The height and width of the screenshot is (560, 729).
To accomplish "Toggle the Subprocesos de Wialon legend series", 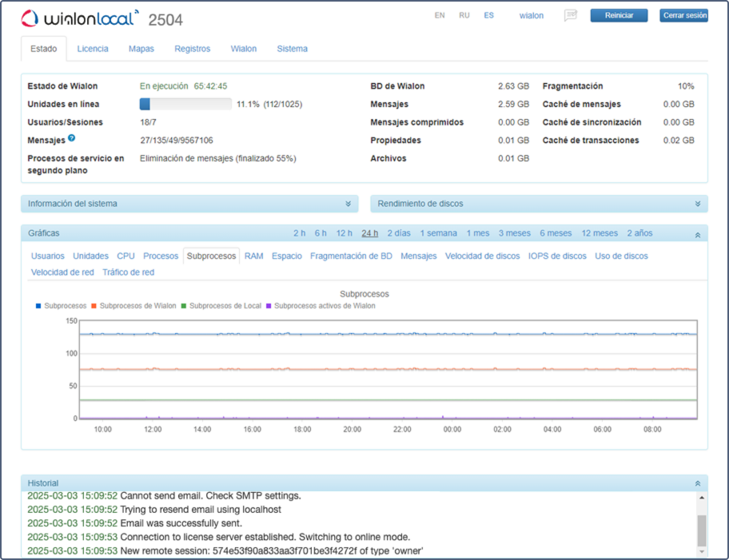I will (x=134, y=306).
